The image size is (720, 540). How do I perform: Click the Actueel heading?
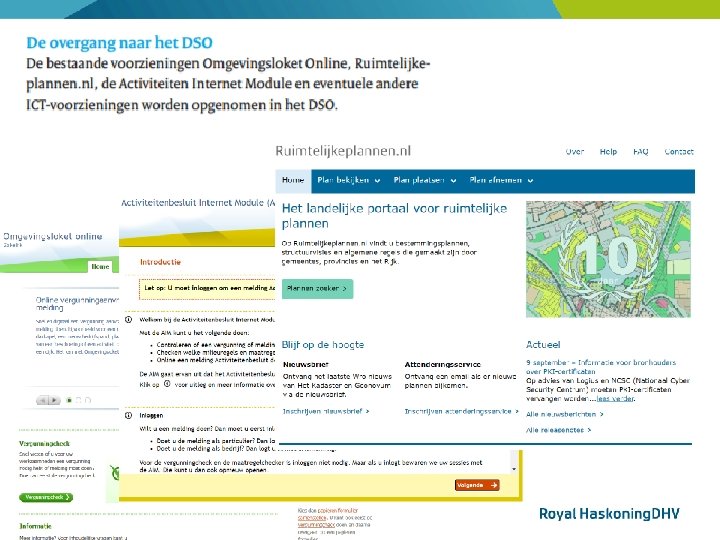point(543,345)
